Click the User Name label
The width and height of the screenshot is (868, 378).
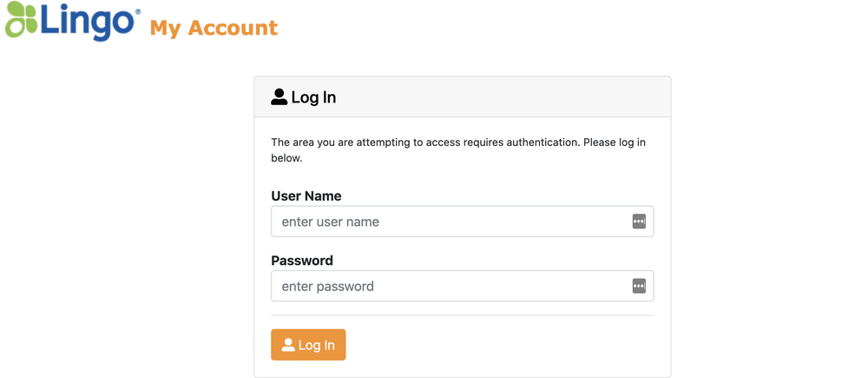(306, 196)
